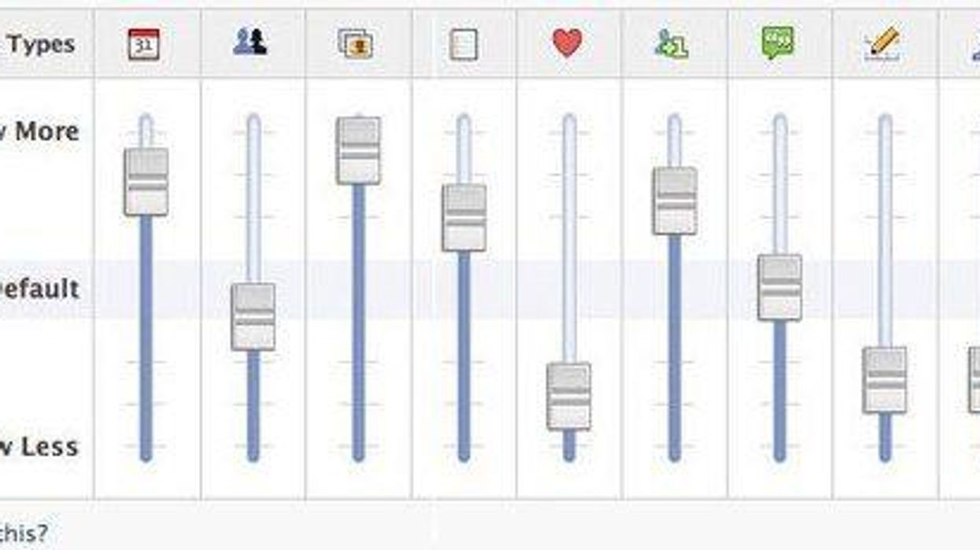Viewport: 980px width, 550px height.
Task: Click slider handle under the heart icon
Action: click(569, 396)
